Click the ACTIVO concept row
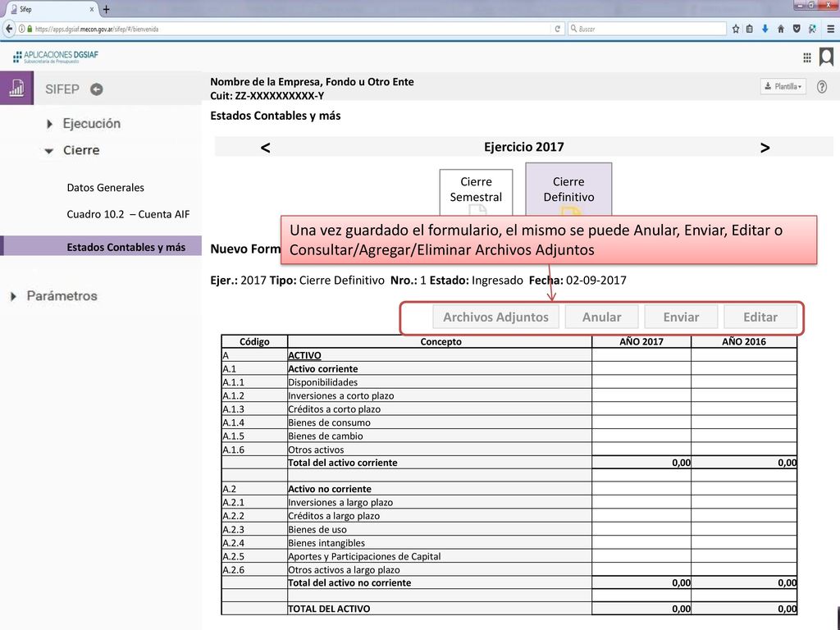Image resolution: width=840 pixels, height=630 pixels. 509,355
